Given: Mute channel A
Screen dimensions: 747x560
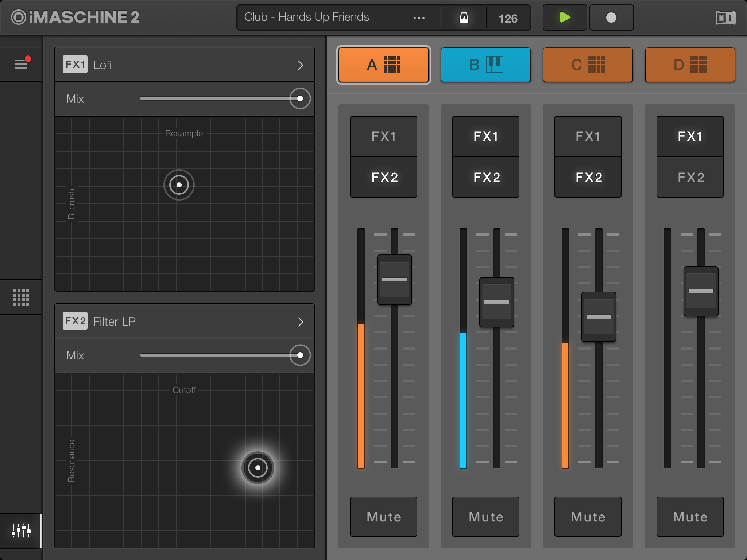Looking at the screenshot, I should (384, 517).
